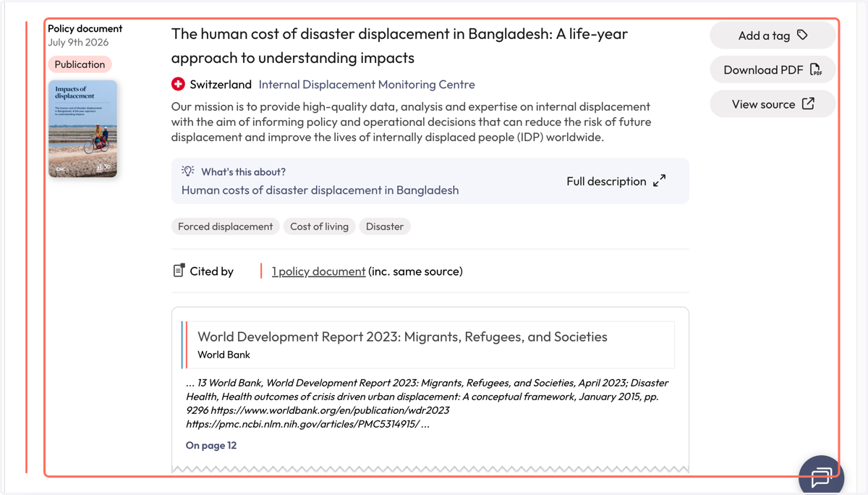The height and width of the screenshot is (495, 868).
Task: Click the PDF file icon
Action: (x=816, y=69)
